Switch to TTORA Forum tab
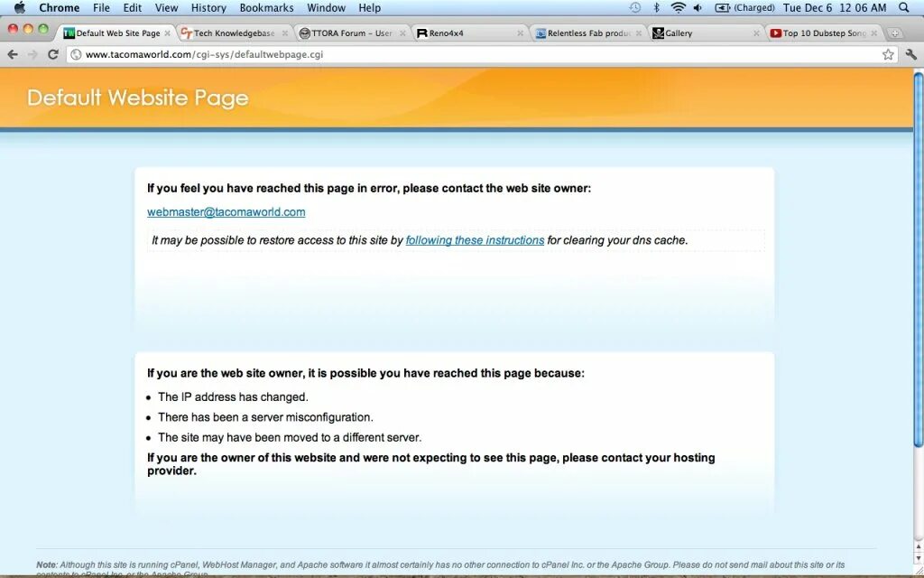The width and height of the screenshot is (924, 578). (352, 33)
